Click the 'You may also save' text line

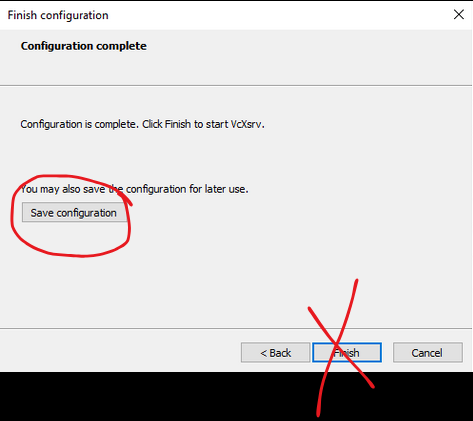[134, 189]
